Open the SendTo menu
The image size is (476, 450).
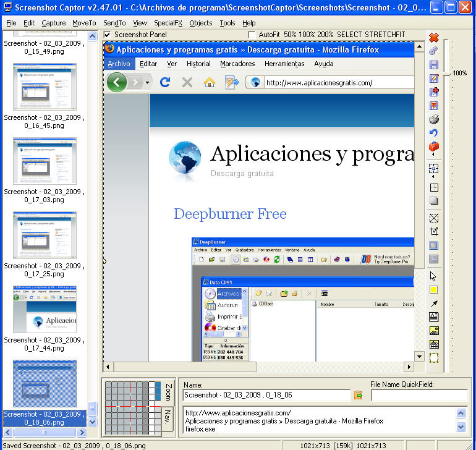point(114,23)
